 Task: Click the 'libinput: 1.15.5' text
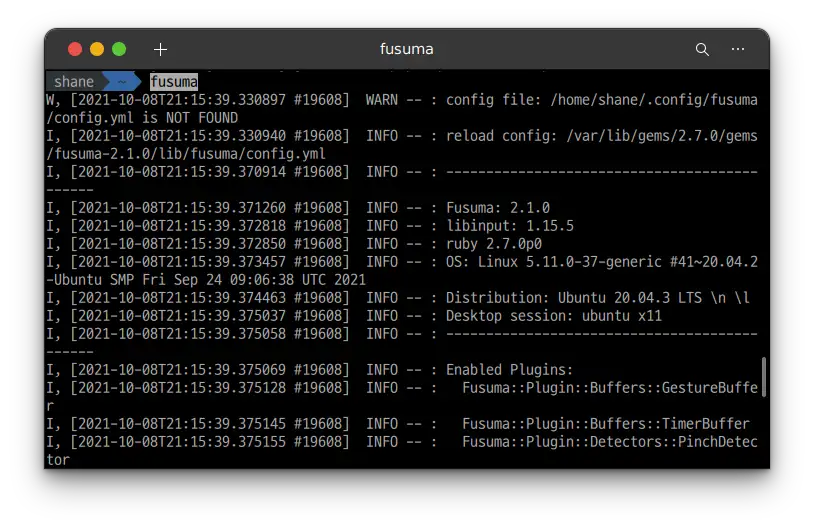pos(510,226)
